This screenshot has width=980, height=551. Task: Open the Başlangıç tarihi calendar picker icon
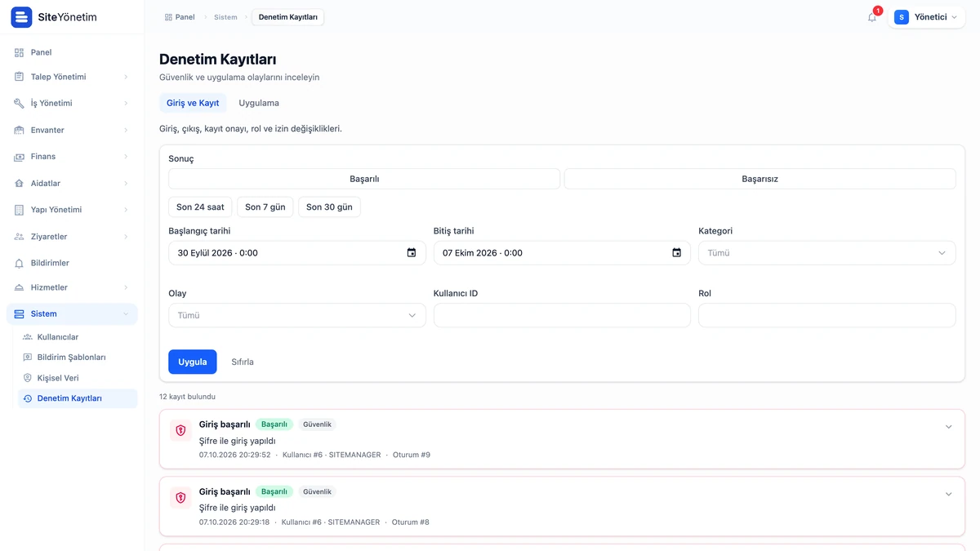pyautogui.click(x=412, y=253)
